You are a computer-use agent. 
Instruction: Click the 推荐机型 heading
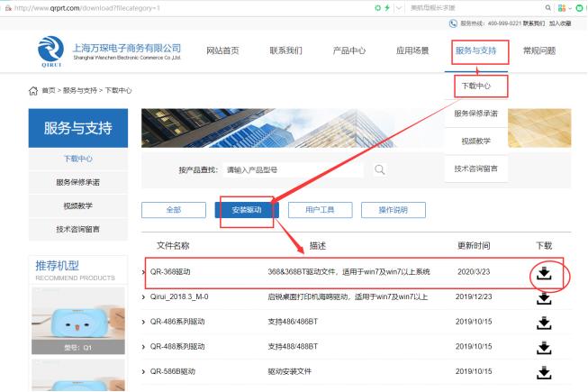57,266
